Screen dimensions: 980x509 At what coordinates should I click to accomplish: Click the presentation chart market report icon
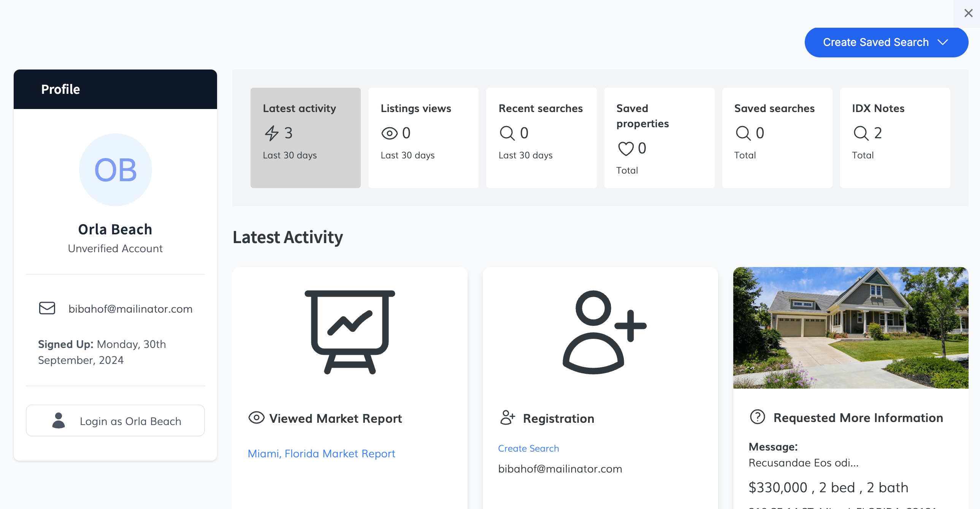click(x=350, y=332)
